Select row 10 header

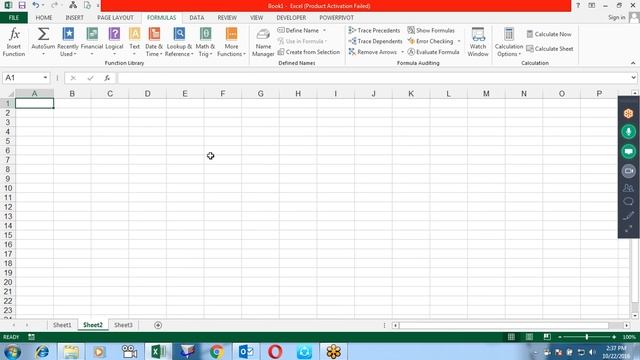pos(8,188)
